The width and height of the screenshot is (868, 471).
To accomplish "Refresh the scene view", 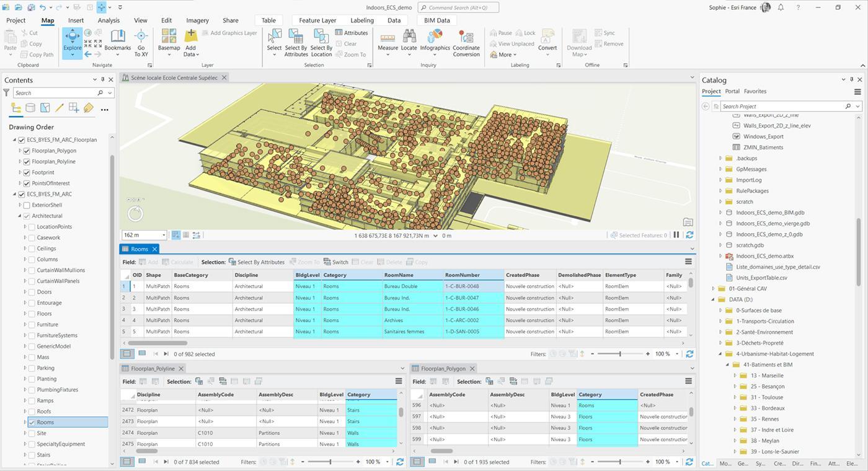I will [x=689, y=235].
